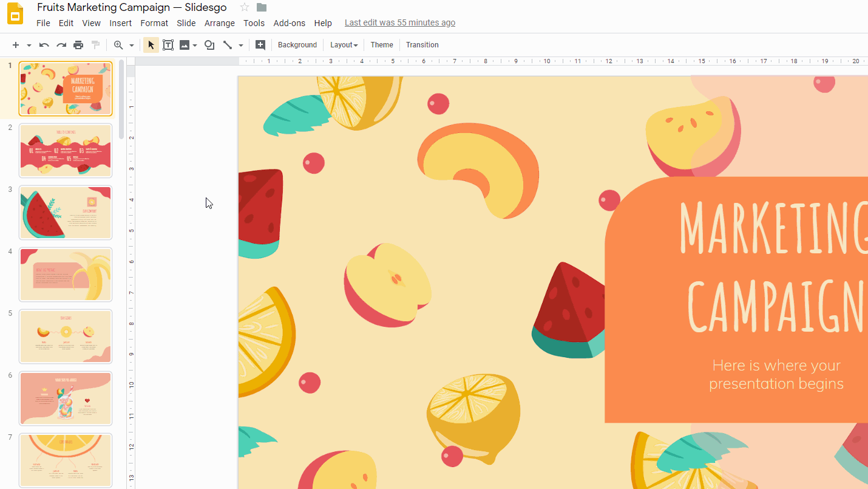The width and height of the screenshot is (868, 489).
Task: Open the Insert menu
Action: click(x=120, y=23)
